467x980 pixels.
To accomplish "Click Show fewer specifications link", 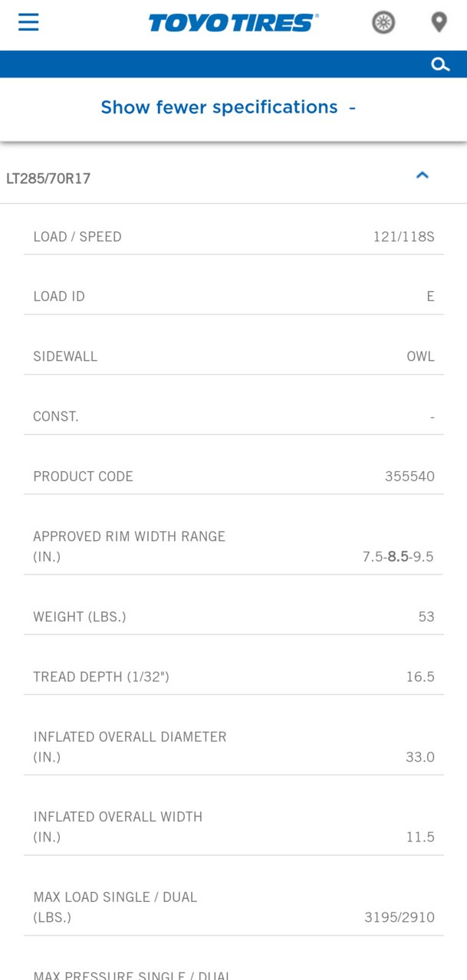I will click(x=219, y=107).
